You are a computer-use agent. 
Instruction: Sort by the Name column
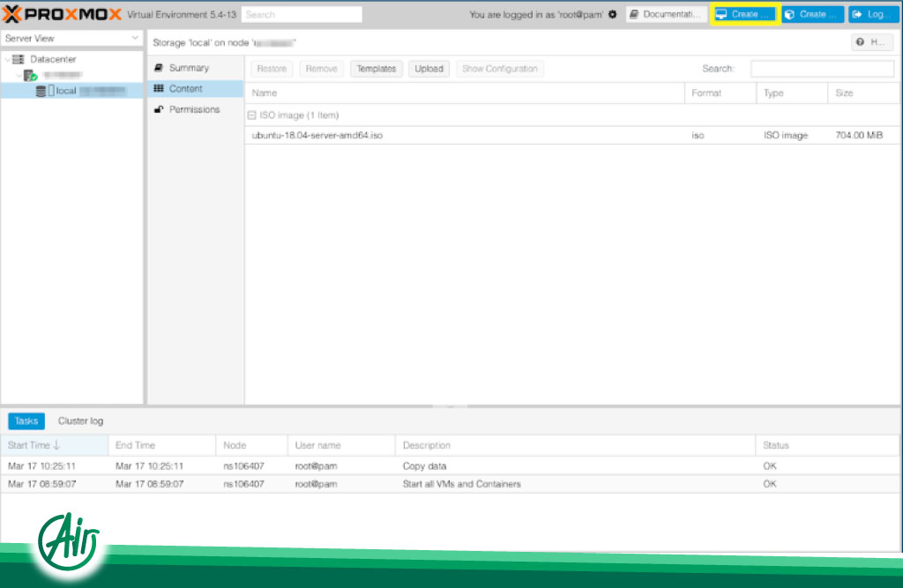point(465,93)
